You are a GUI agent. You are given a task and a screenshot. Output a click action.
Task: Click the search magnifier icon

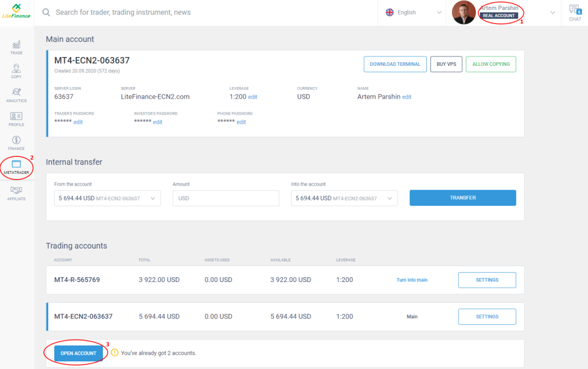46,12
